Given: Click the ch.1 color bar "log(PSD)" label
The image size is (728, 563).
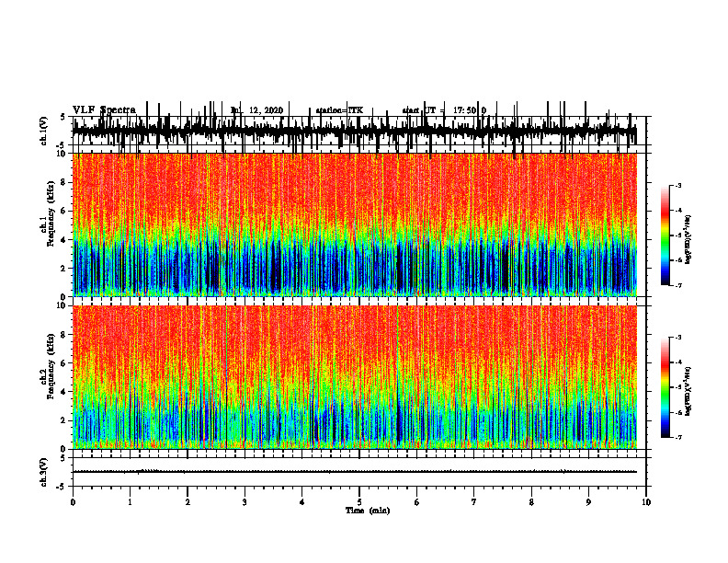Looking at the screenshot, I should (x=688, y=239).
